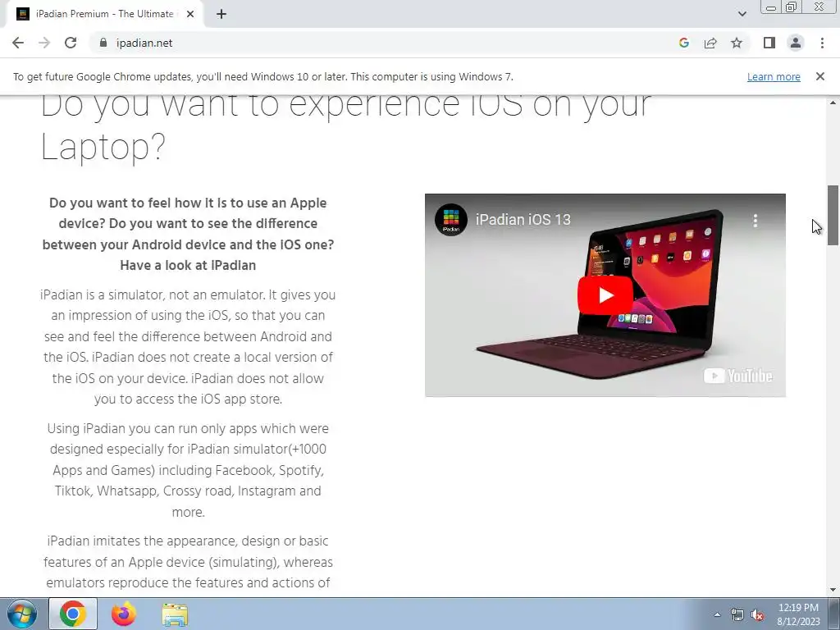Click the iPadian iOS 13 video title
Image resolution: width=840 pixels, height=630 pixels.
pos(523,220)
